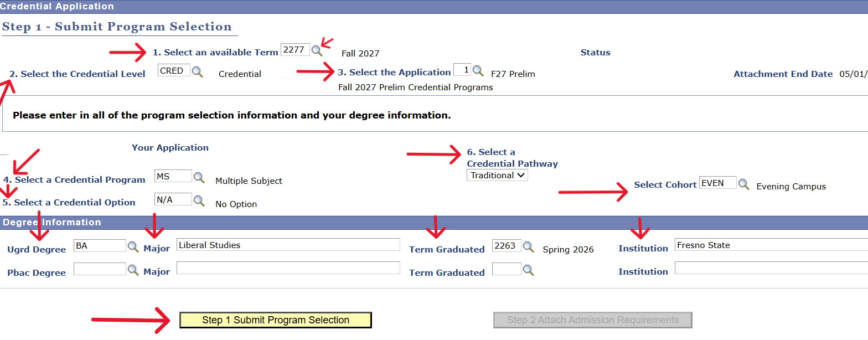Click the empty Pbac Degree field
868x340 pixels.
pos(100,269)
